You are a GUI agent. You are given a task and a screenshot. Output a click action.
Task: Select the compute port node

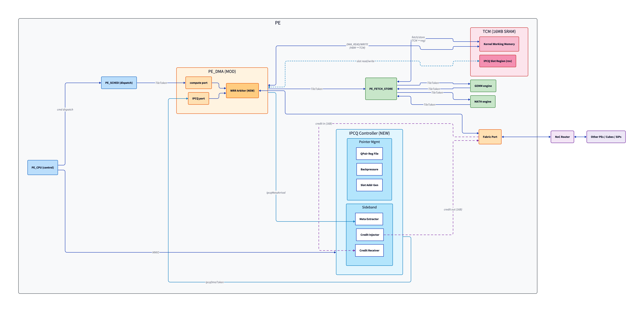coord(199,83)
